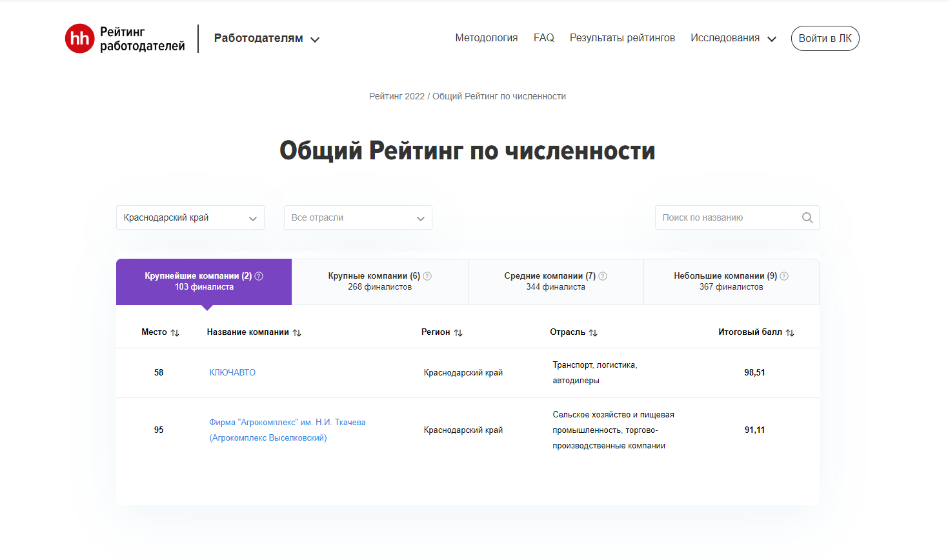Click place number 95
The image size is (948, 560).
pyautogui.click(x=159, y=430)
